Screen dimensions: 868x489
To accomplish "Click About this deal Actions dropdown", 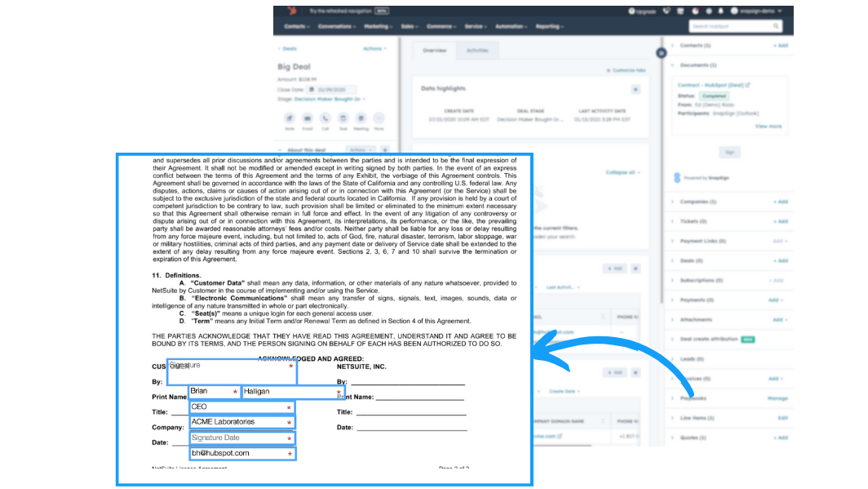I will point(360,150).
